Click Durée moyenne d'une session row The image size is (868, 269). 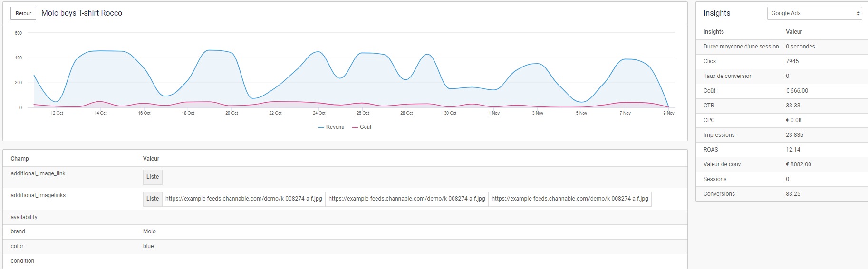782,47
